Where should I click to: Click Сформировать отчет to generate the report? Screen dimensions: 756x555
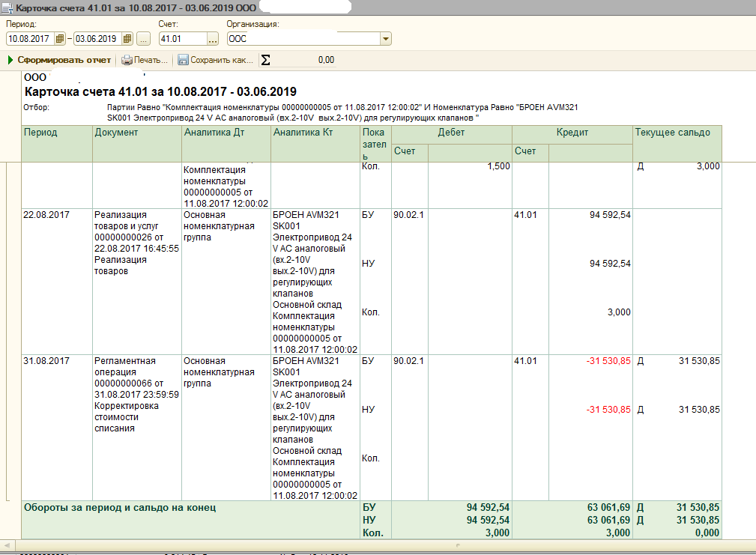click(x=59, y=60)
